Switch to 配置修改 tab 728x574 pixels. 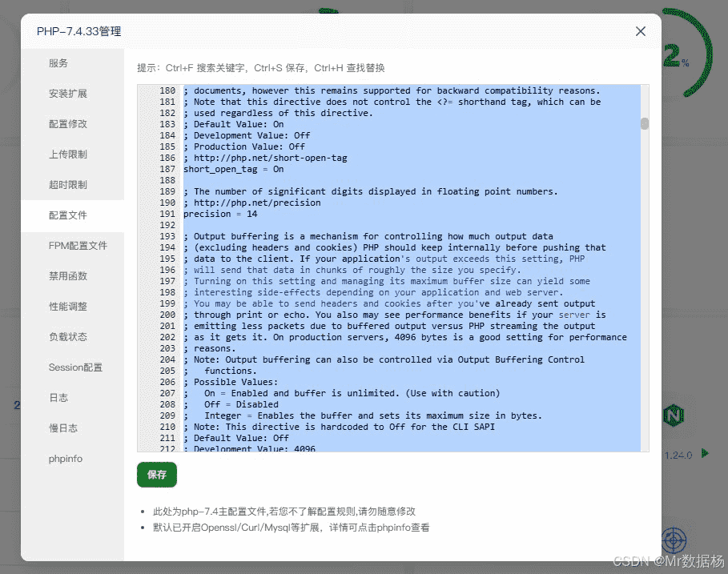pyautogui.click(x=68, y=124)
